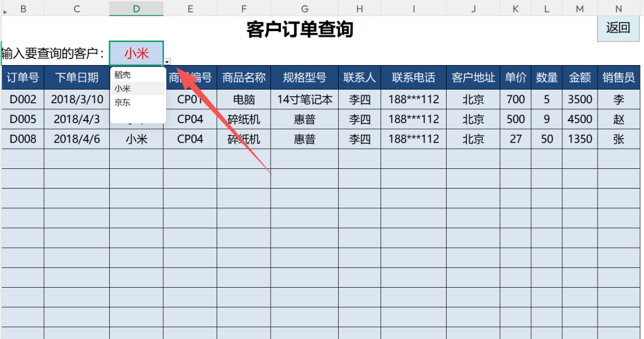Click the column N header
This screenshot has width=644, height=339.
click(618, 8)
